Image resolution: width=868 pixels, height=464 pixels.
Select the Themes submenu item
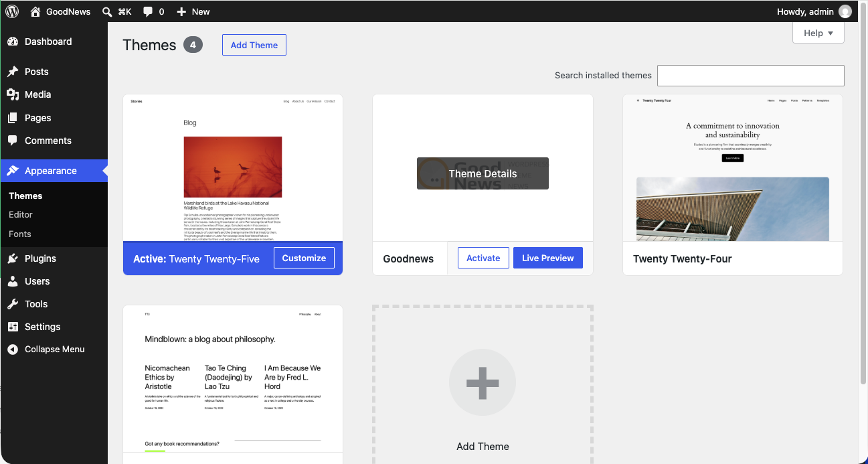[x=25, y=196]
